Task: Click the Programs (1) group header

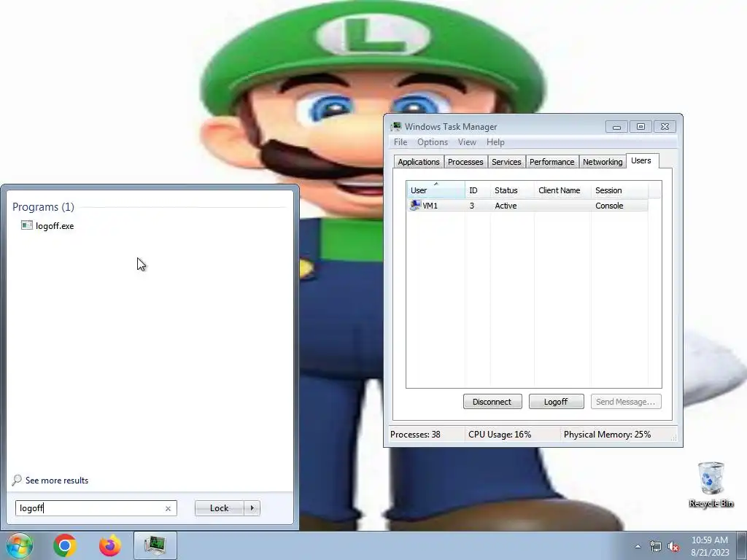Action: [x=43, y=206]
